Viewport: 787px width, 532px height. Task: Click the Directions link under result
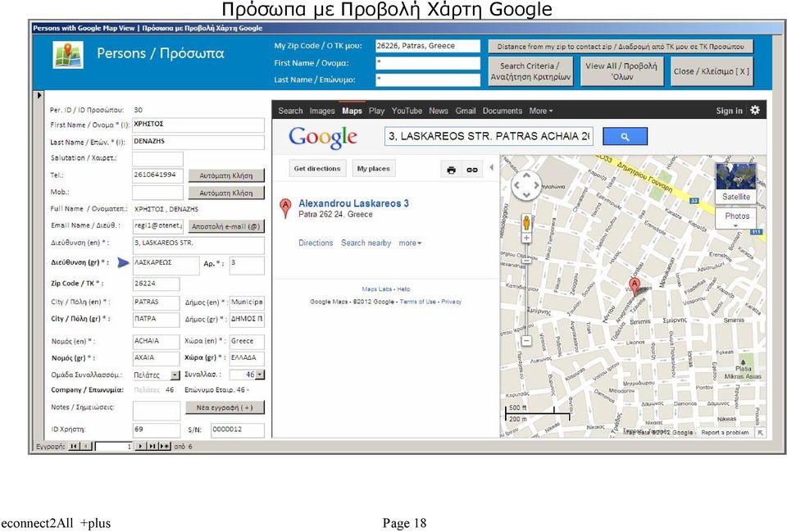tap(316, 243)
